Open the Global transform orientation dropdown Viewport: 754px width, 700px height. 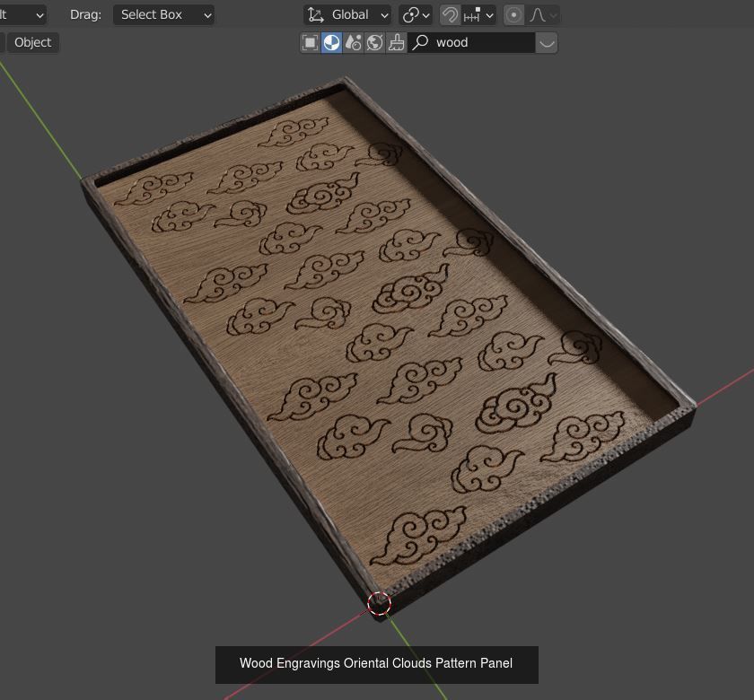click(x=347, y=15)
